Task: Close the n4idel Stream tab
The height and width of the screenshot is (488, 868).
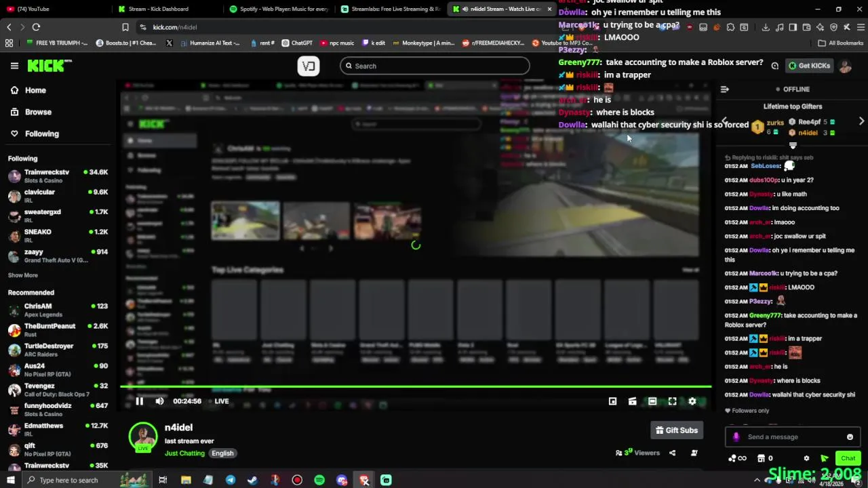Action: tap(549, 9)
